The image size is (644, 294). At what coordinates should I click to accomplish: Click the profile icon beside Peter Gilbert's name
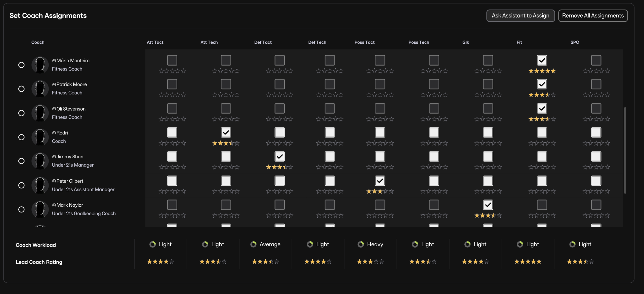pos(54,181)
